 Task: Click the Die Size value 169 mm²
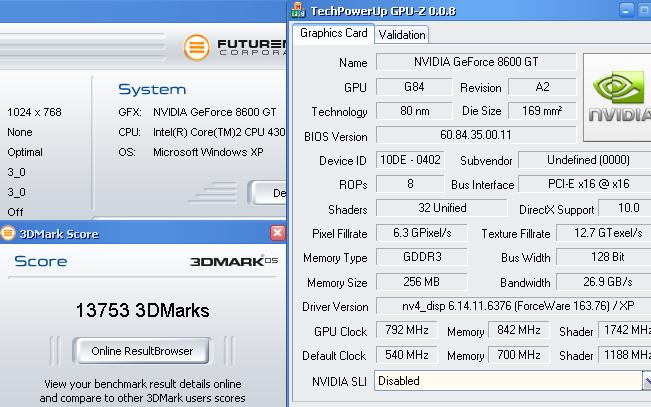[x=542, y=111]
